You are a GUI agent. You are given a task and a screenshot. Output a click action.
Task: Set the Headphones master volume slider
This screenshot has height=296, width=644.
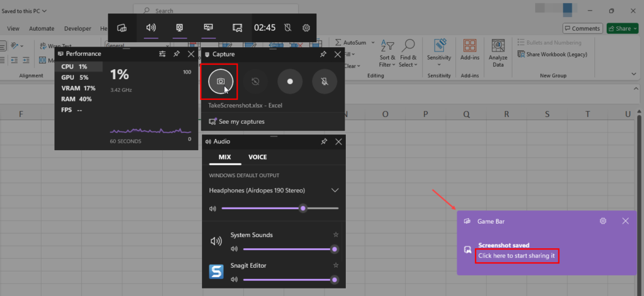280,209
